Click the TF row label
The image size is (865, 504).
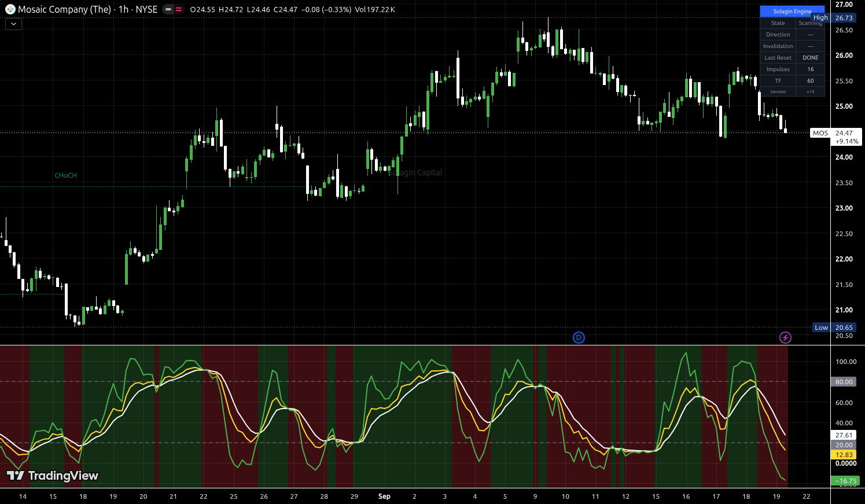(778, 80)
